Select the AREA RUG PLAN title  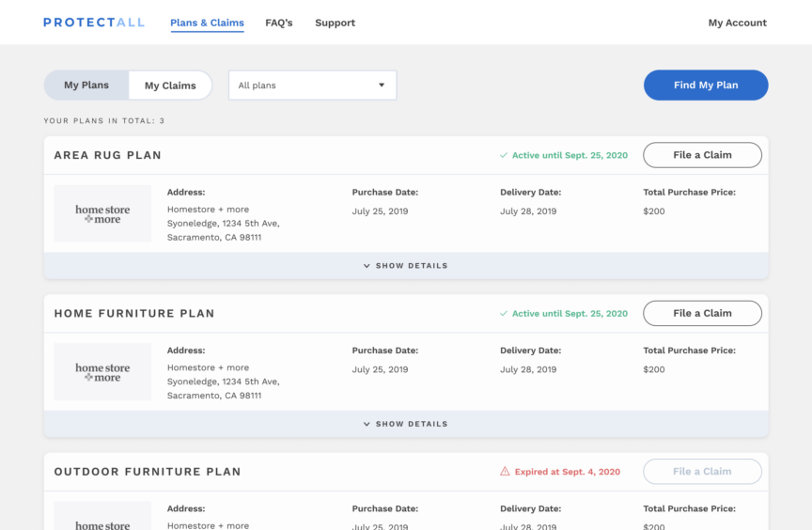[x=108, y=155]
